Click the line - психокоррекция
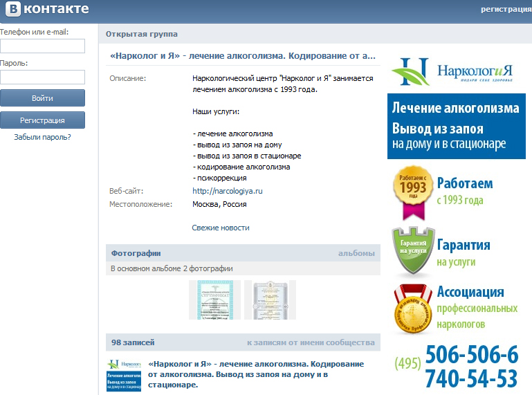 click(x=219, y=178)
